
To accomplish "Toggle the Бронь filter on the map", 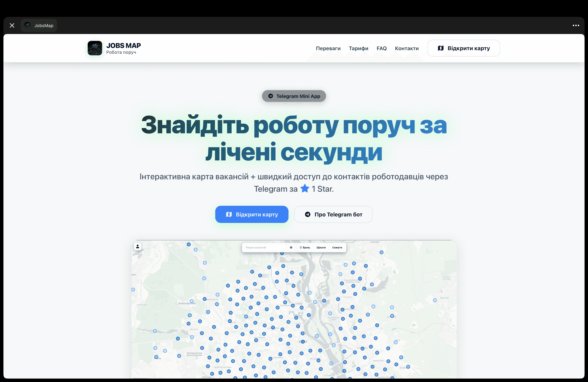I will point(305,248).
